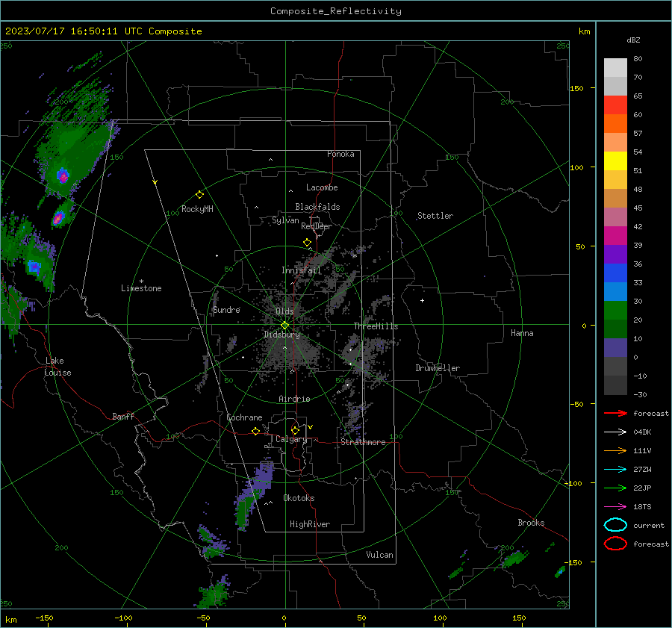The width and height of the screenshot is (672, 628).
Task: Click the 65 dBZ red color swatch
Action: (615, 105)
